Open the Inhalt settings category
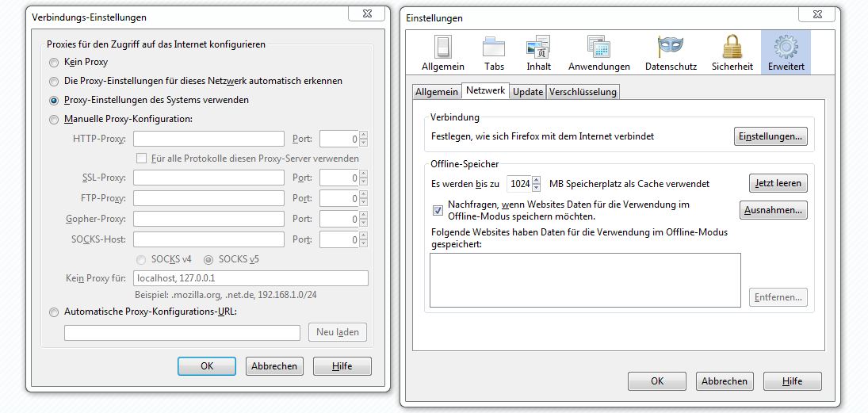This screenshot has width=868, height=413. pyautogui.click(x=538, y=54)
